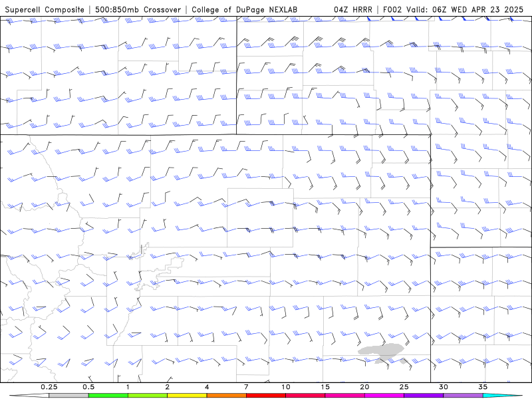Click the red legend swatch between 7 and 10
This screenshot has width=532, height=399.
[x=265, y=396]
